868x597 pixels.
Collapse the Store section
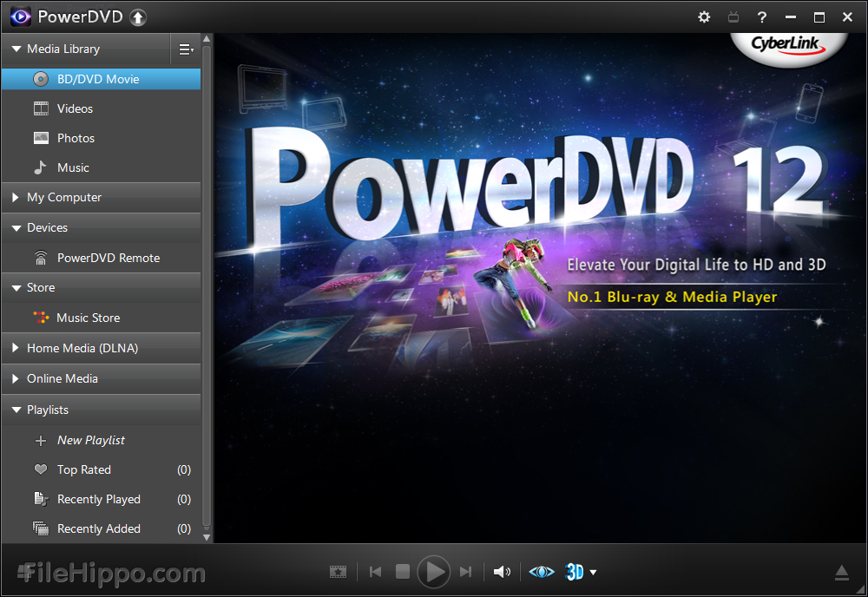pos(16,288)
